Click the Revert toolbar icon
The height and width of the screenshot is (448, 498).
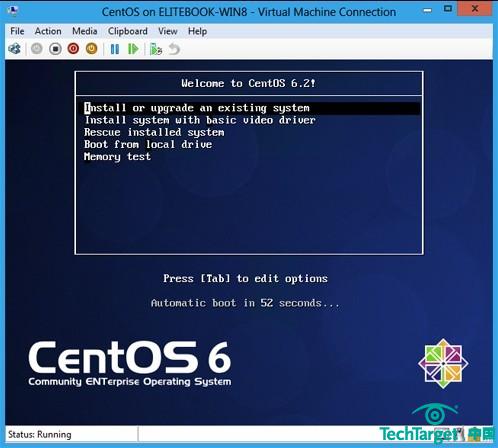(174, 49)
